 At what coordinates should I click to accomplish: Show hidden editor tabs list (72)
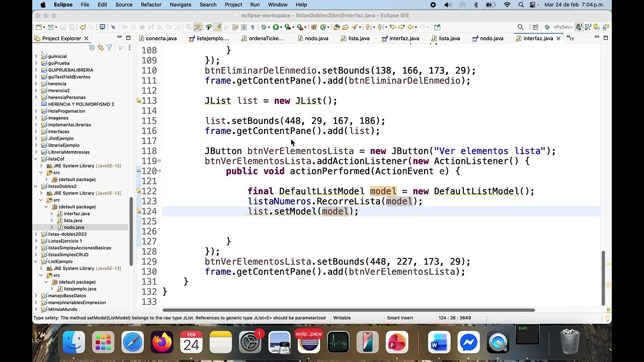(571, 38)
